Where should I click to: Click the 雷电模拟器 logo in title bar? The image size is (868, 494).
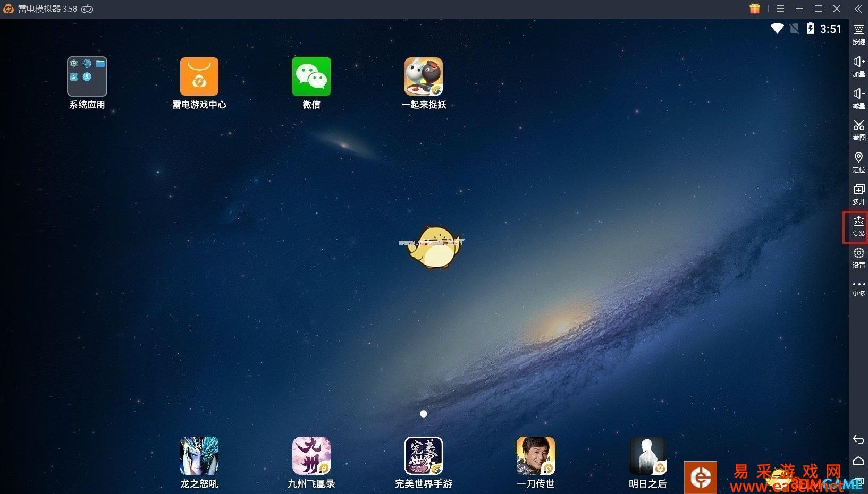click(x=8, y=9)
